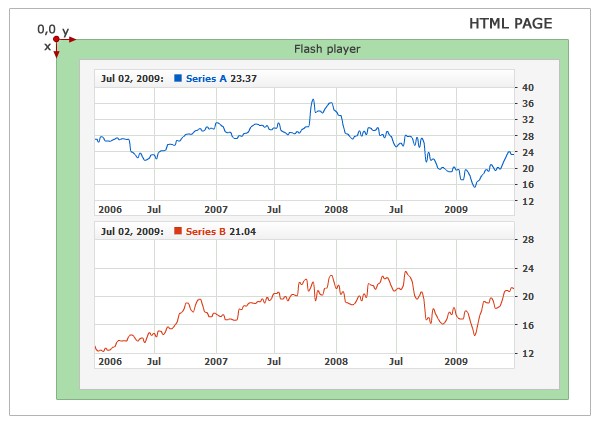The height and width of the screenshot is (424, 600).
Task: Click the red Series B legend square
Action: pos(179,231)
